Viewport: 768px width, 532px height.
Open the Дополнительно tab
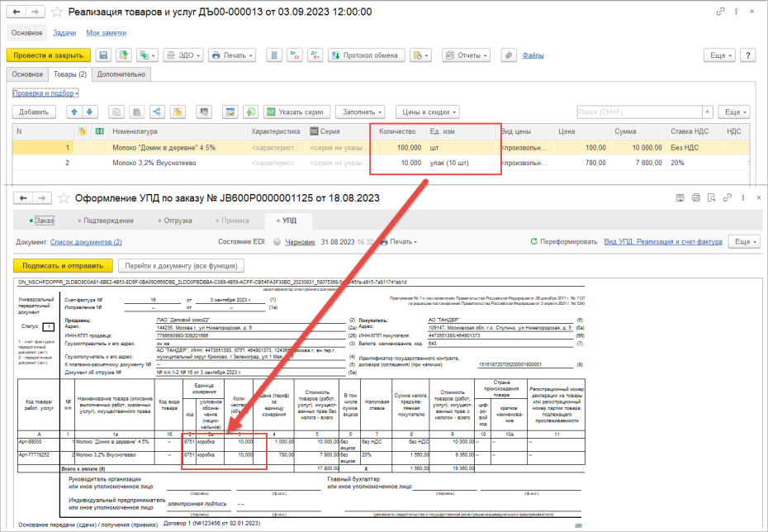click(121, 74)
